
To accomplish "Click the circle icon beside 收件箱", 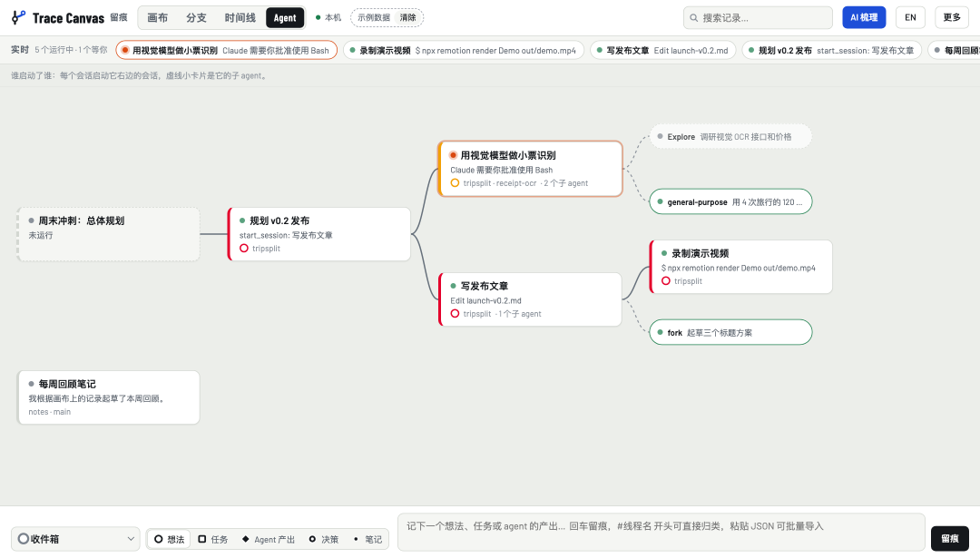I will coord(23,539).
